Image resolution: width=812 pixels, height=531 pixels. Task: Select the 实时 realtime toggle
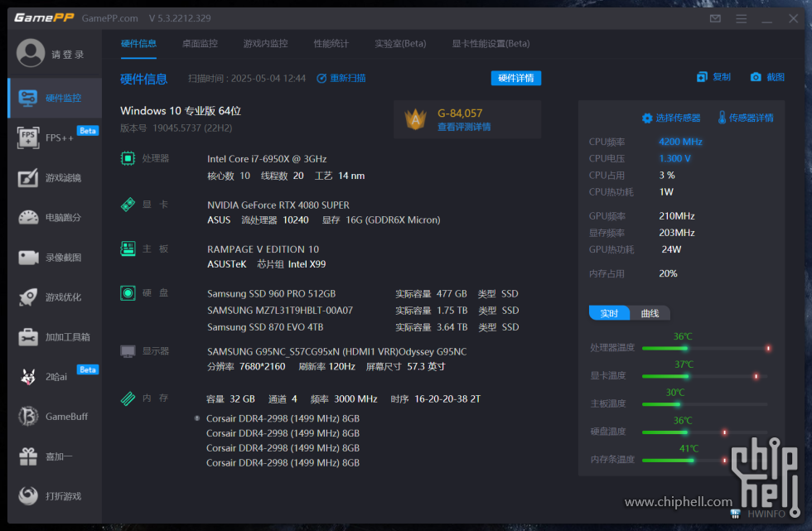pos(609,313)
